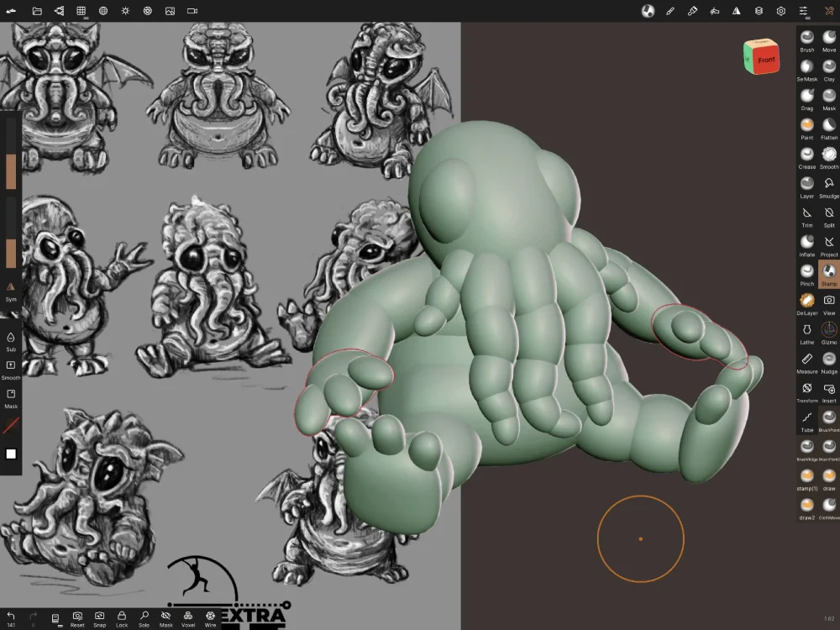This screenshot has width=840, height=630.
Task: Select the Split tool
Action: (x=829, y=217)
